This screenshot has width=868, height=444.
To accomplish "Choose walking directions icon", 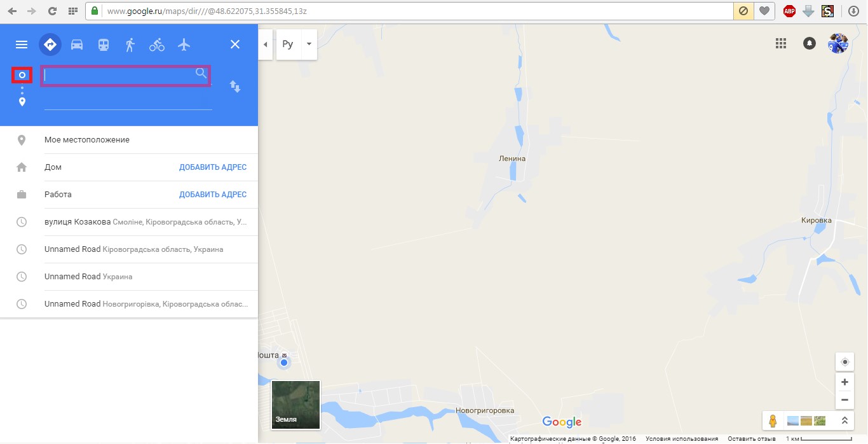I will [130, 45].
